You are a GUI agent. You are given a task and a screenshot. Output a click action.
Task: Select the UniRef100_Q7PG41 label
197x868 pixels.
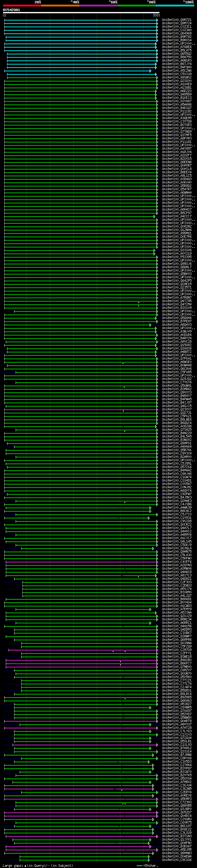177,358
